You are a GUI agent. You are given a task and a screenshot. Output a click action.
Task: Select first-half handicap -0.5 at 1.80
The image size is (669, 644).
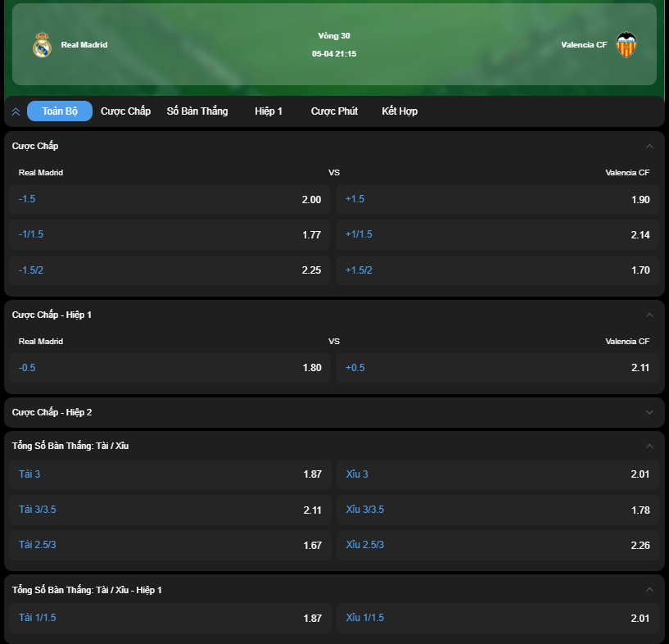pyautogui.click(x=170, y=368)
